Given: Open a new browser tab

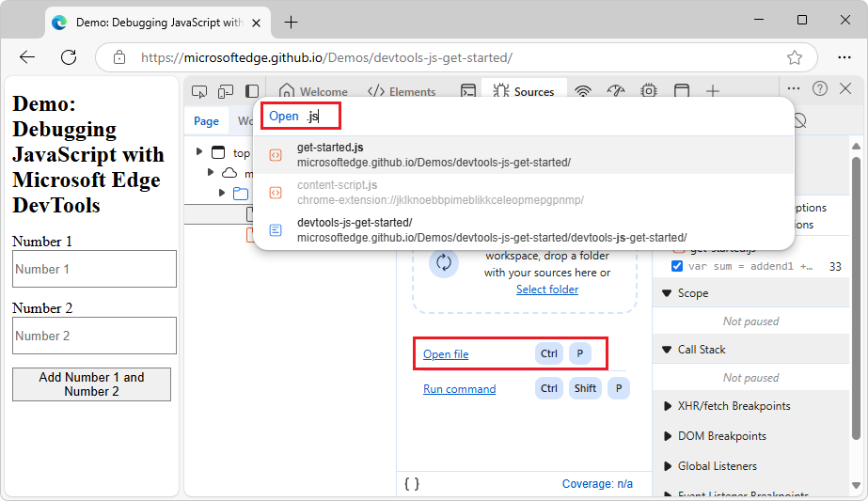Looking at the screenshot, I should pos(291,23).
